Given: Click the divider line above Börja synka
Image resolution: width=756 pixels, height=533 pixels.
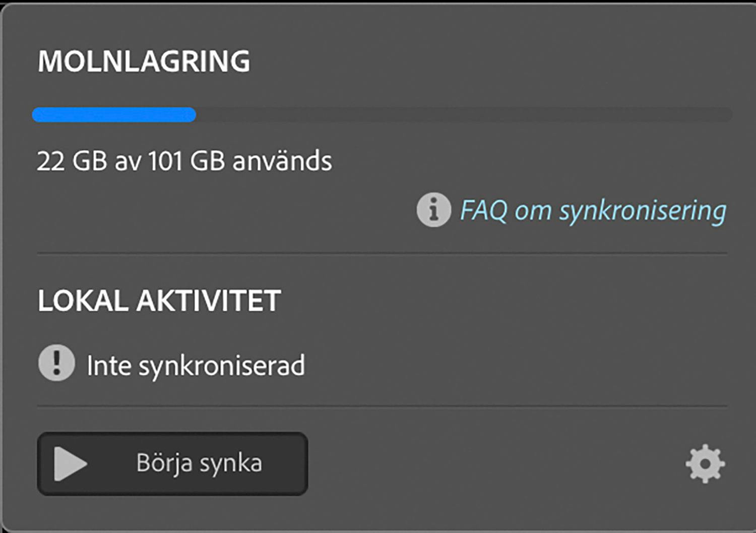Looking at the screenshot, I should point(382,406).
